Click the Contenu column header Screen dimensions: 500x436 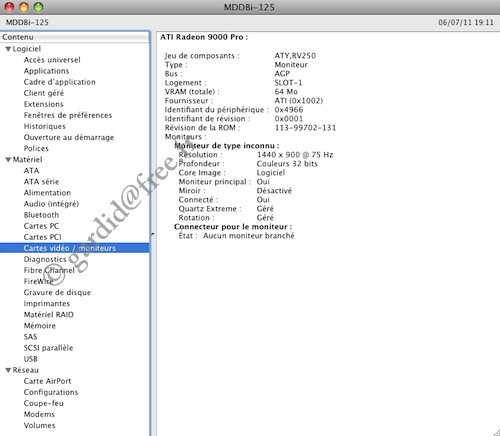tap(75, 37)
